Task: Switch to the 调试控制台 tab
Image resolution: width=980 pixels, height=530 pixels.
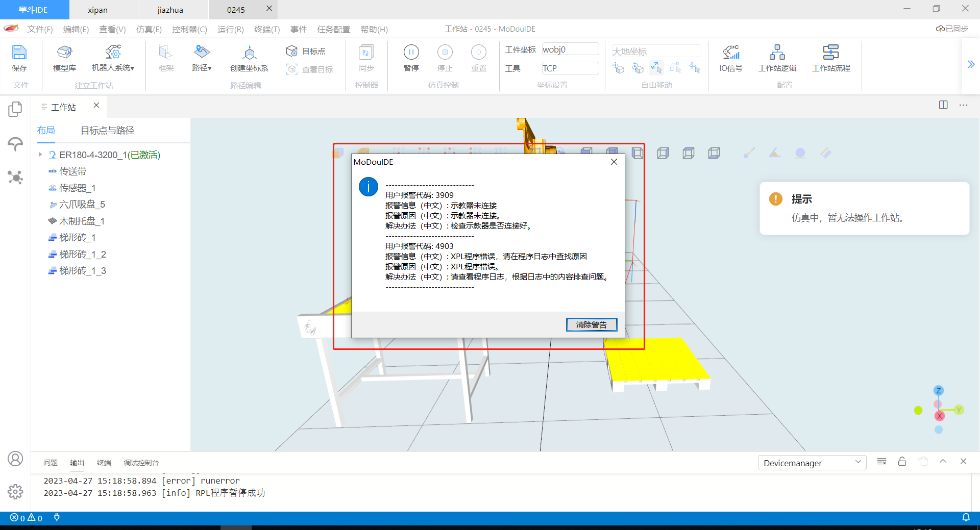Action: click(141, 463)
